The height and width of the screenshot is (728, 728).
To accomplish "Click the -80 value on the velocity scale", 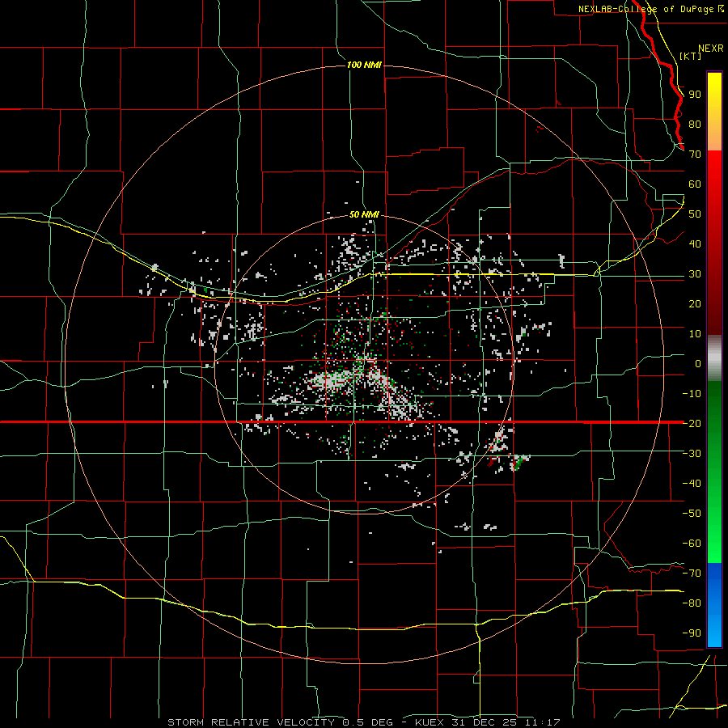I will (x=692, y=603).
